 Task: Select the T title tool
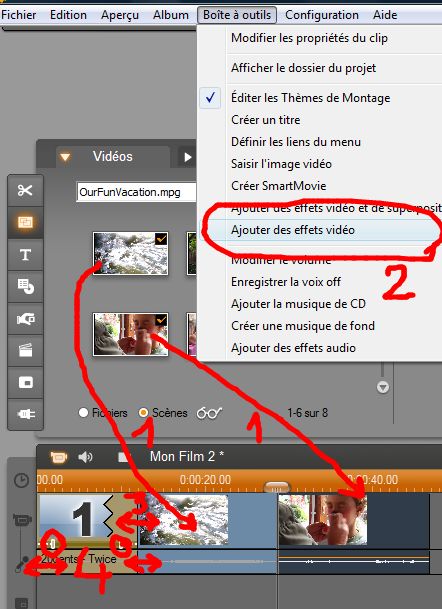tap(25, 254)
